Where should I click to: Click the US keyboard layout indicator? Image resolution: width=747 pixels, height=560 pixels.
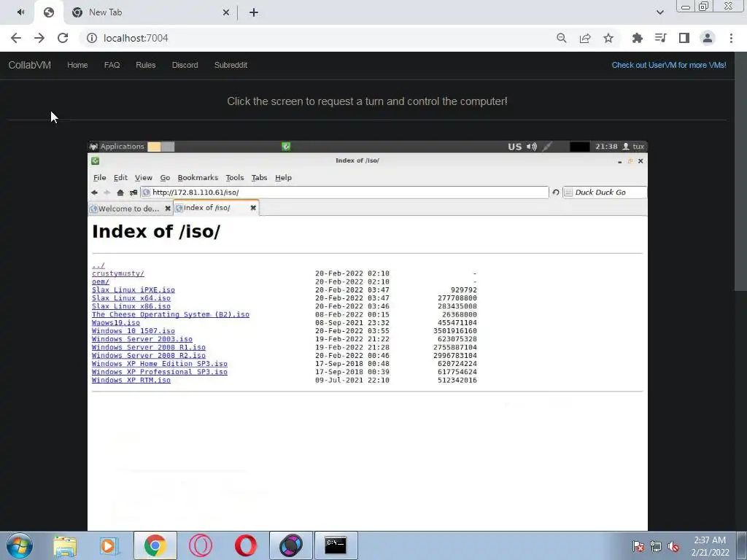pos(514,147)
